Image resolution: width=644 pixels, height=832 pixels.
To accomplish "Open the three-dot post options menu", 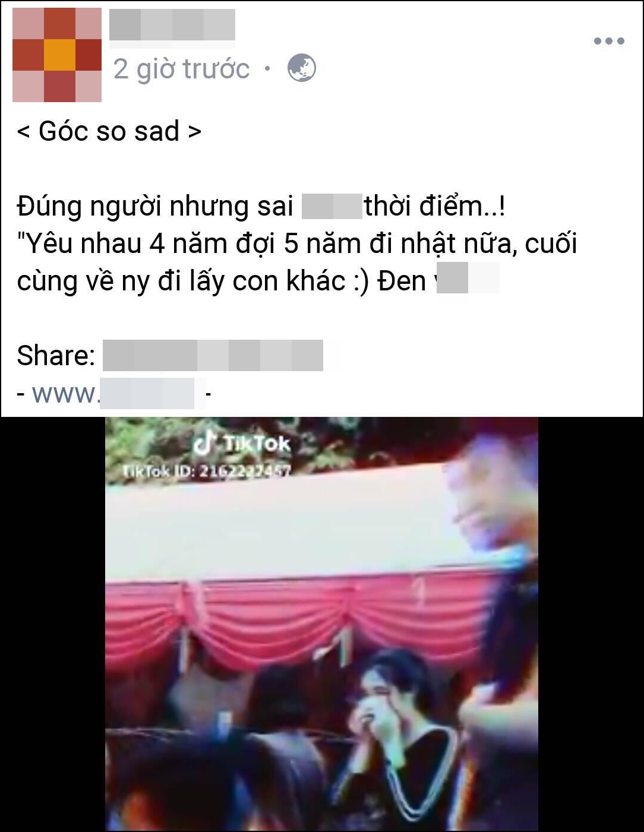I will (609, 41).
